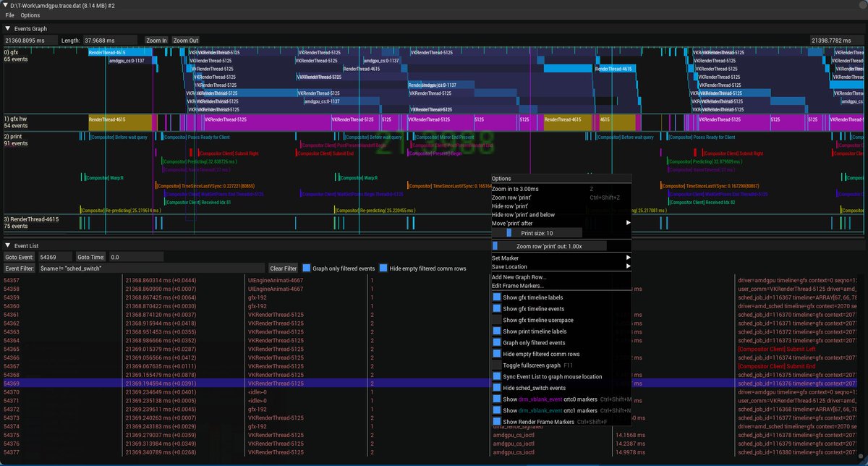Select the '0) gfx' graph row label
This screenshot has height=466, width=868.
pyautogui.click(x=12, y=52)
